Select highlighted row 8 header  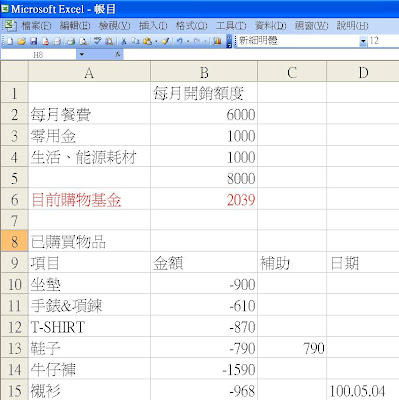(x=14, y=241)
